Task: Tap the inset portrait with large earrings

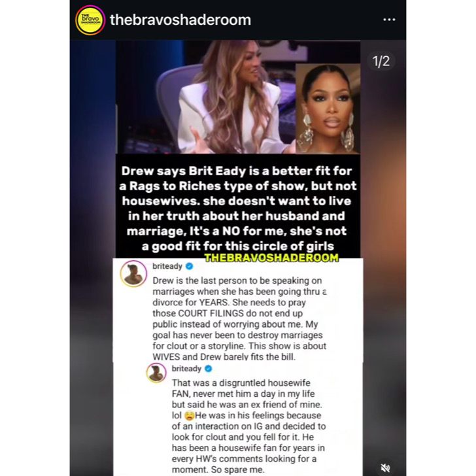Action: click(x=328, y=109)
